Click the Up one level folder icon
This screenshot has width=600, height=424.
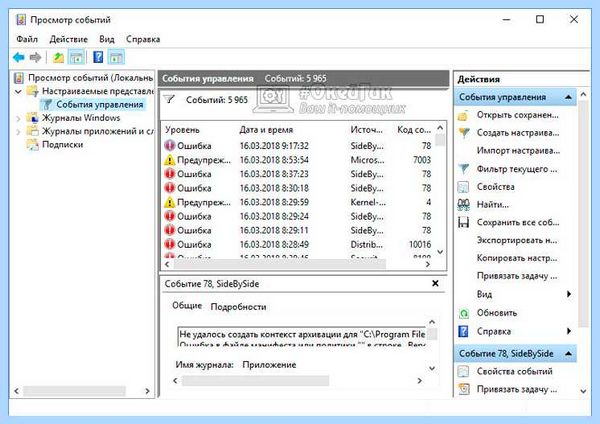pos(58,58)
